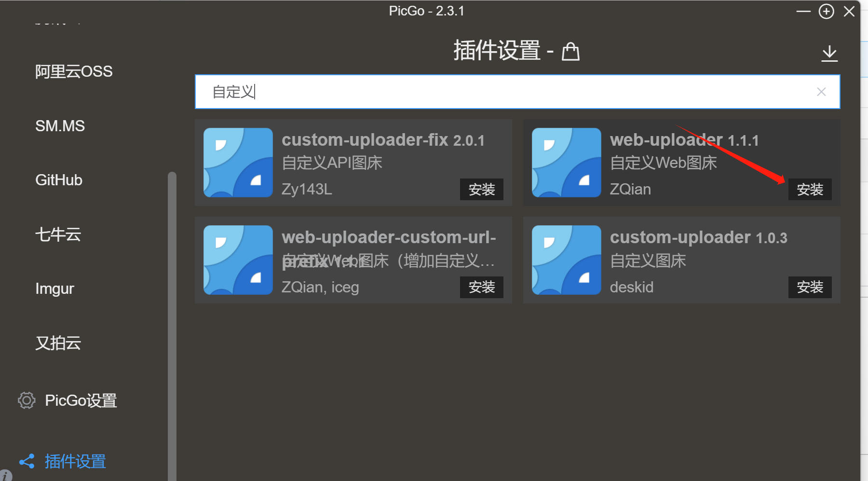Click the PicGo settings gear icon

(27, 400)
